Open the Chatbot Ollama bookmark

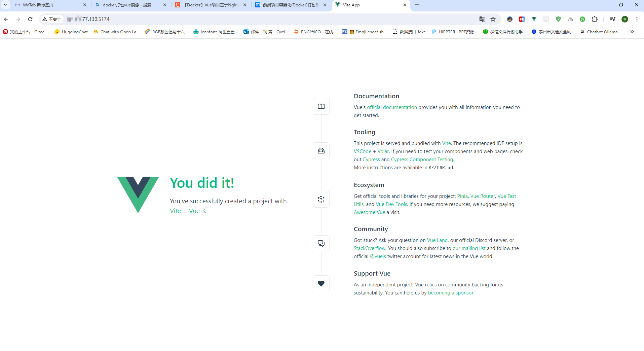(x=599, y=32)
